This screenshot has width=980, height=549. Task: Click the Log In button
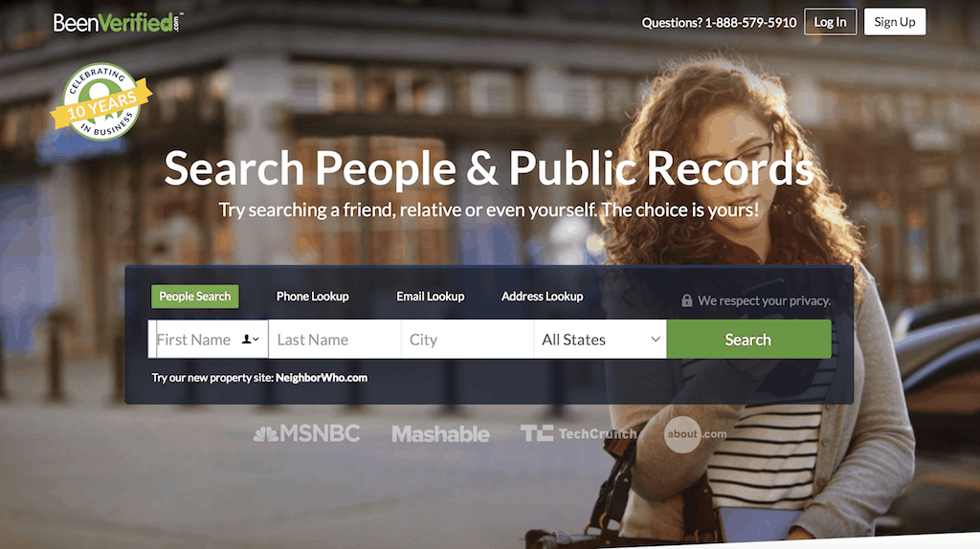(830, 22)
